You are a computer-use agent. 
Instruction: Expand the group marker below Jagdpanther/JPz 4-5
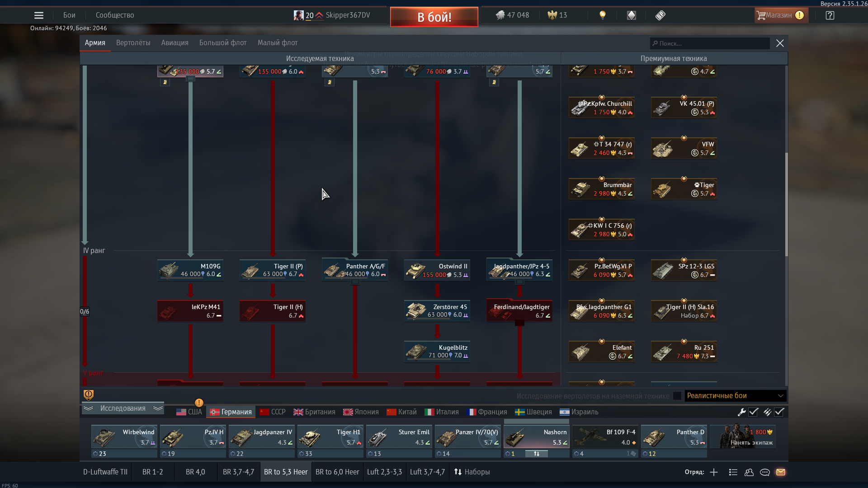520,282
